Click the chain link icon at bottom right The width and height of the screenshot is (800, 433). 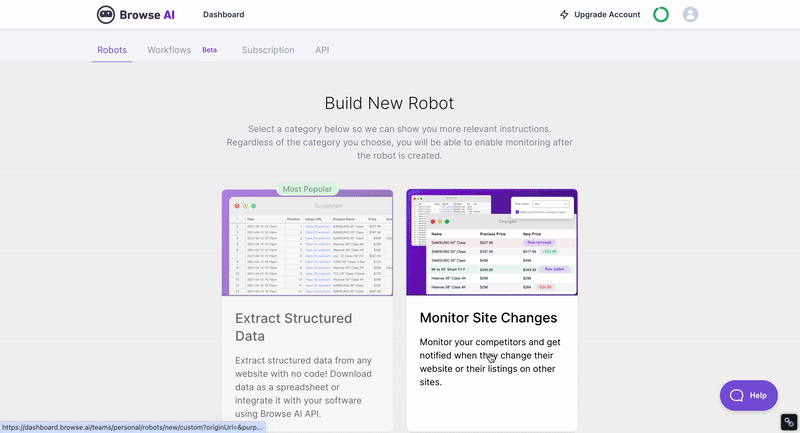click(788, 422)
